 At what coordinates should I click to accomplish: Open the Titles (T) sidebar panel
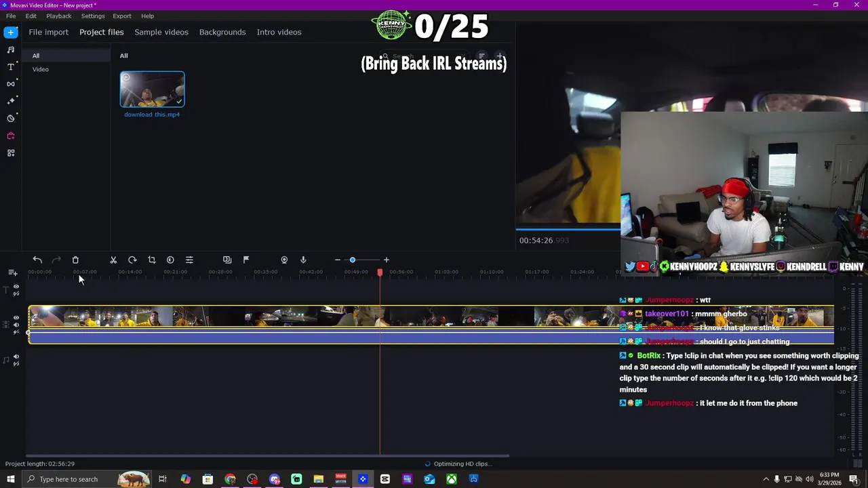[11, 66]
